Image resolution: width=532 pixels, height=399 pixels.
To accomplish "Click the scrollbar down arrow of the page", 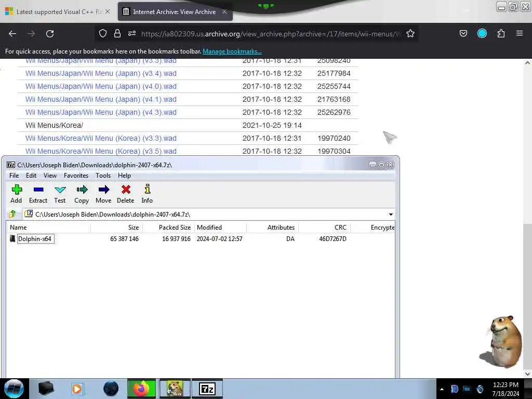I will [x=527, y=374].
